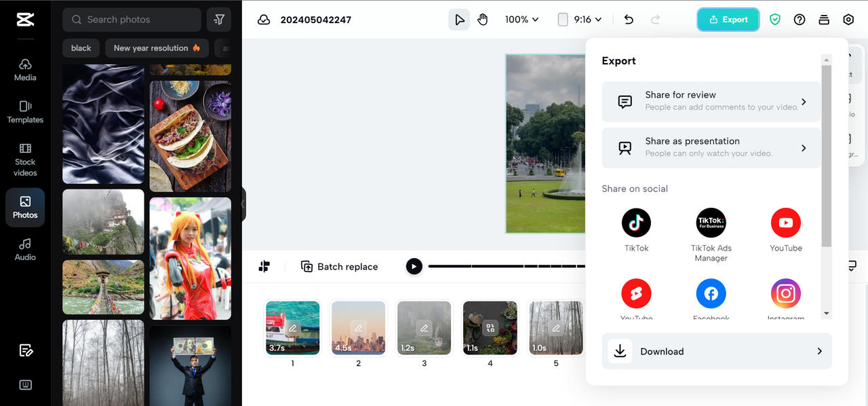Select clip 3 with 1.2s duration
868x406 pixels.
425,328
